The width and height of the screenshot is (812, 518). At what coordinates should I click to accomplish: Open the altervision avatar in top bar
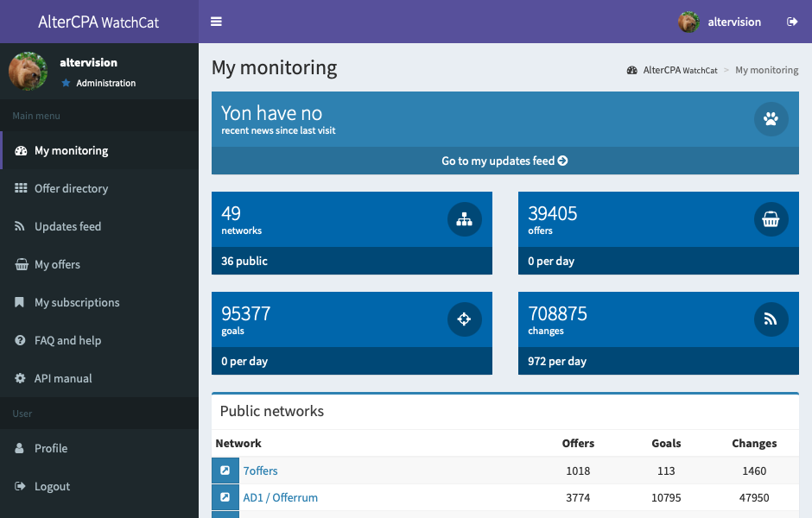(688, 22)
